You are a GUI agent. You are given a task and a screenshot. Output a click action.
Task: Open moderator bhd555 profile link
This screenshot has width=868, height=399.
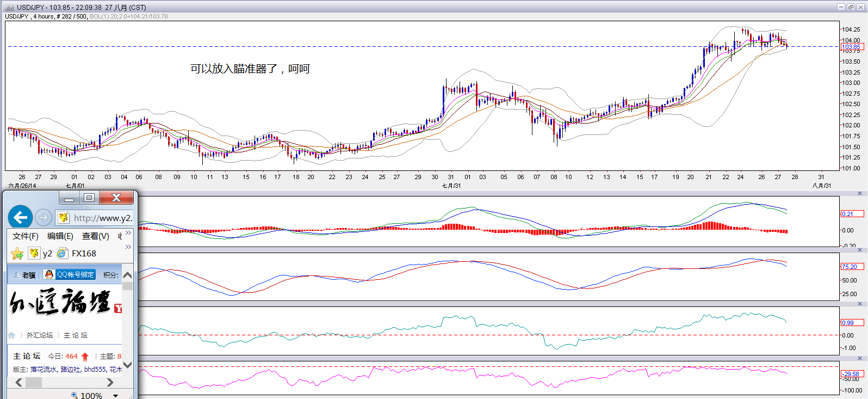[95, 370]
